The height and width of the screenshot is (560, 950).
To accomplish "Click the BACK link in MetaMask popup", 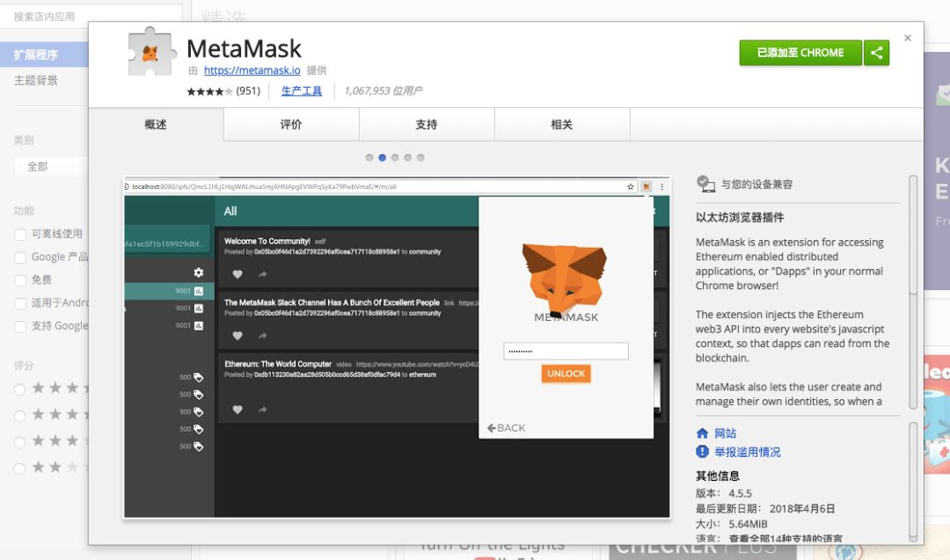I will coord(507,428).
